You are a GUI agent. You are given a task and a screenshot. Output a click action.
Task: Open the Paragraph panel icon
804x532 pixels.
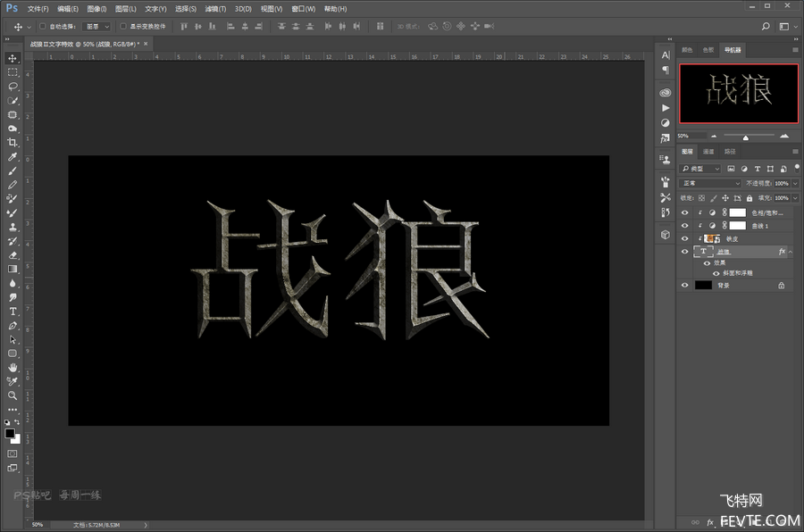(x=666, y=70)
